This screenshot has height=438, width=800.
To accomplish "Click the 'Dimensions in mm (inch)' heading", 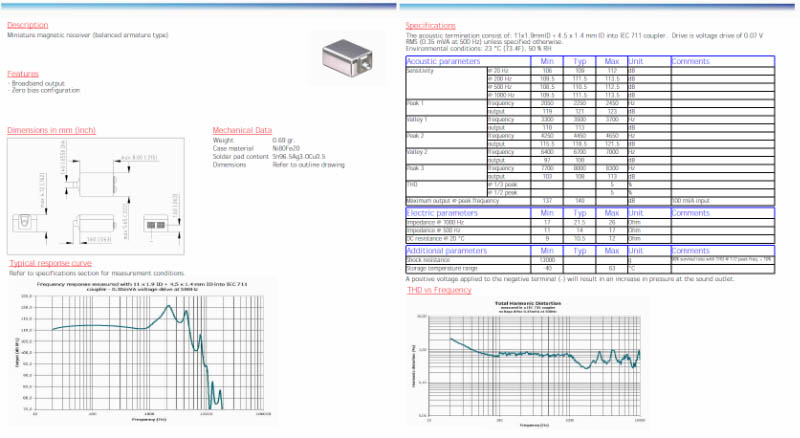I will (x=52, y=130).
